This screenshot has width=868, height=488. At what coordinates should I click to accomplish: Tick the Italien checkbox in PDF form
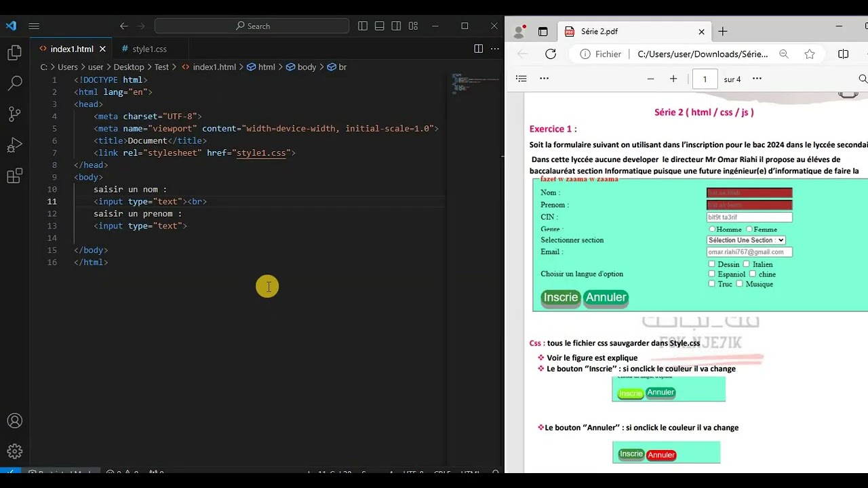tap(746, 264)
